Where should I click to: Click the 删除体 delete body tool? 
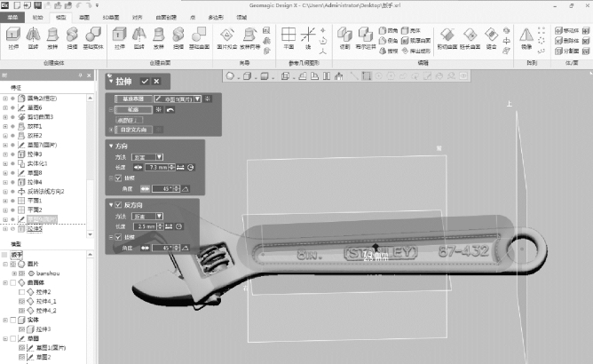pos(567,41)
